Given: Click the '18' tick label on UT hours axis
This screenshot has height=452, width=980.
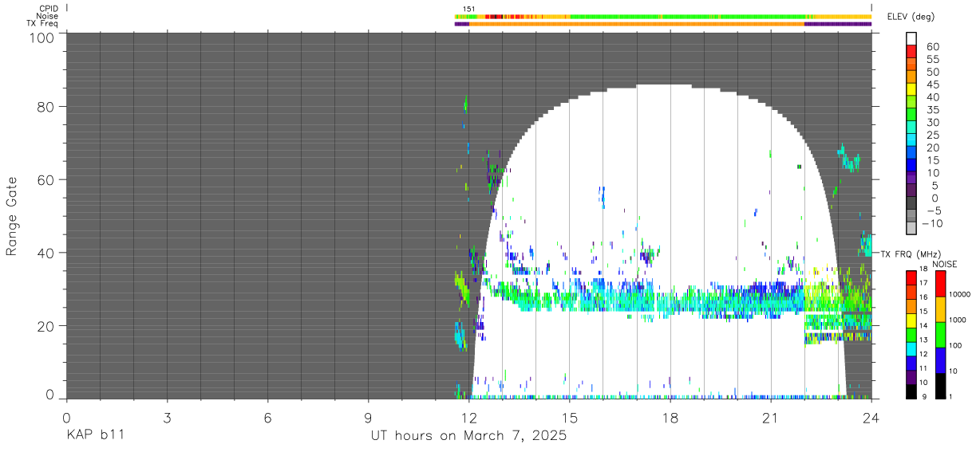Looking at the screenshot, I should [x=670, y=418].
